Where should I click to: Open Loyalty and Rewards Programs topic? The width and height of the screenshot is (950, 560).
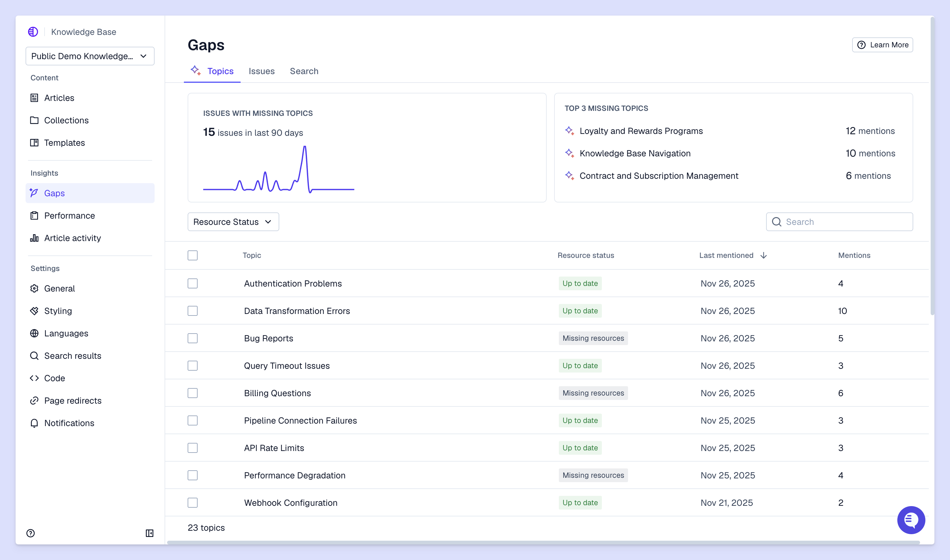pyautogui.click(x=641, y=131)
